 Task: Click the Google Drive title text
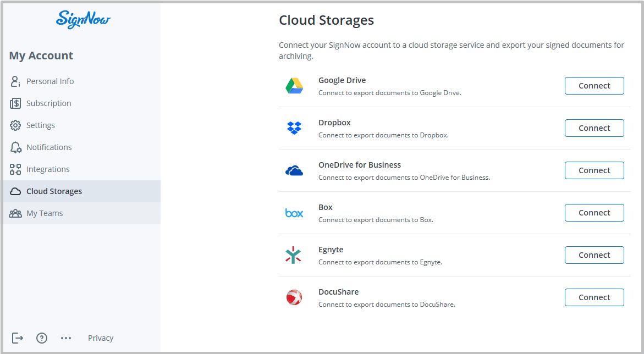tap(342, 80)
